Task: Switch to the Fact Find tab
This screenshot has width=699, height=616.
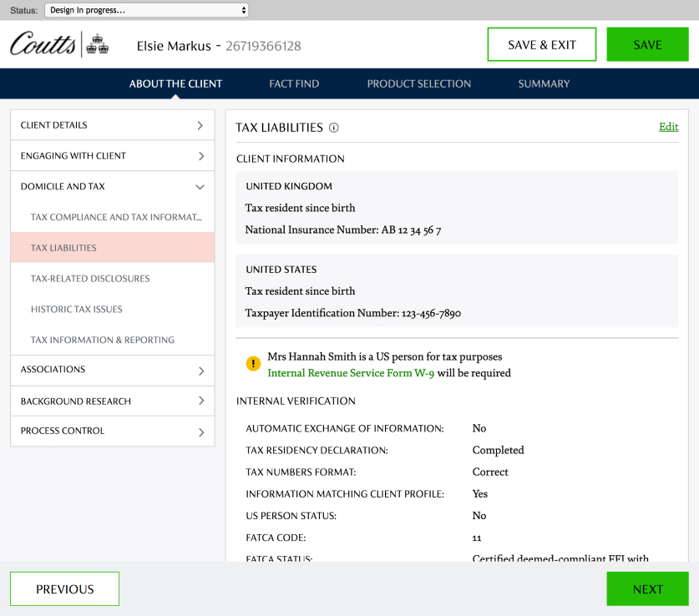Action: click(x=294, y=83)
